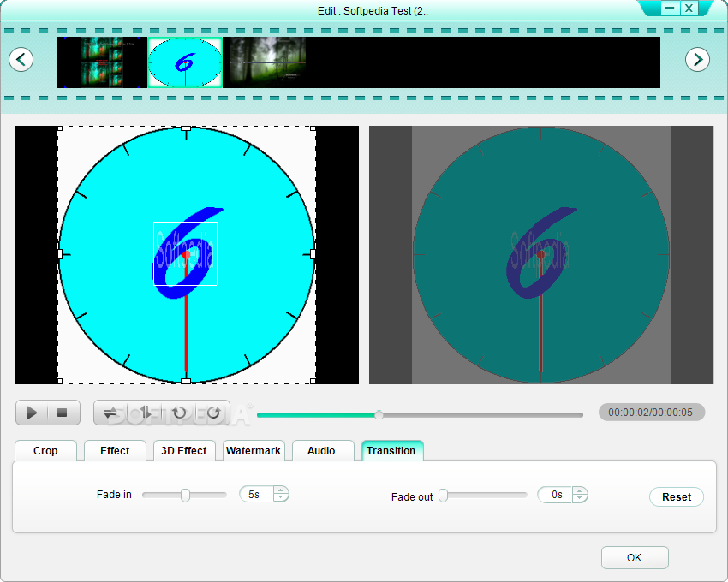Close the Edit window
728x582 pixels.
point(689,8)
